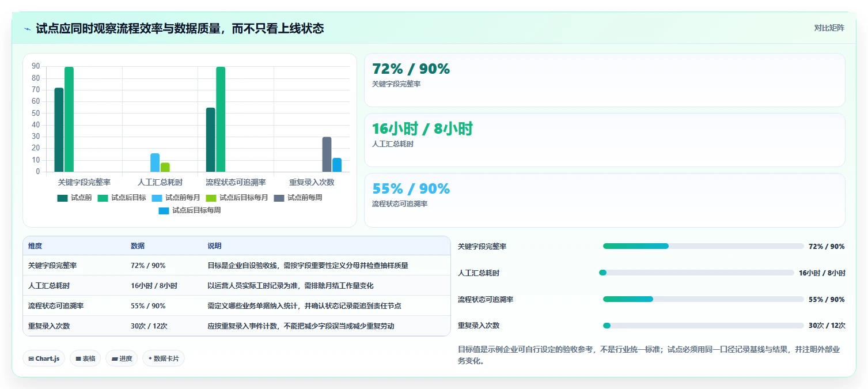Image resolution: width=868 pixels, height=389 pixels.
Task: Click the 关键字段完整率 x-axis label in the chart
Action: (x=84, y=183)
